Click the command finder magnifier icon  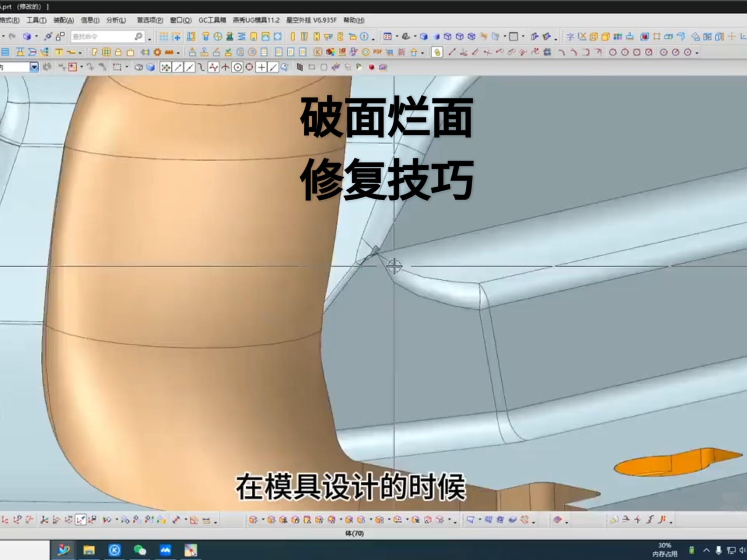tap(139, 37)
